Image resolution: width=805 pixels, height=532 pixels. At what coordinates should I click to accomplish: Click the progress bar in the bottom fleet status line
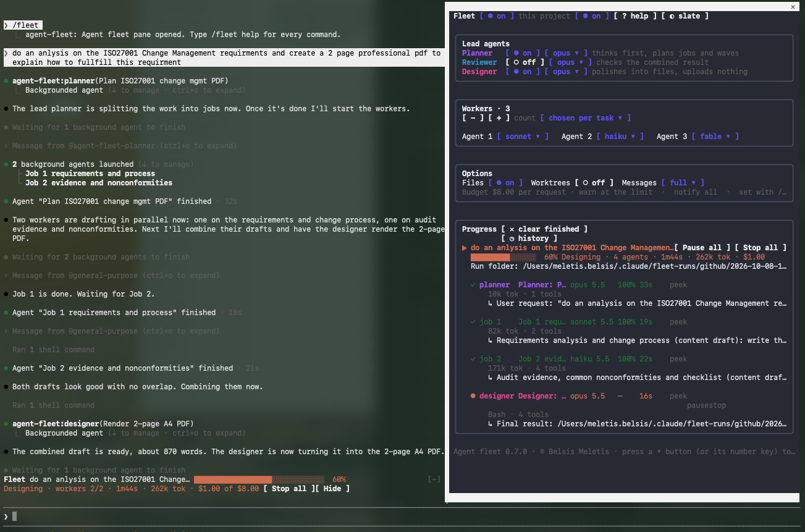[258, 479]
